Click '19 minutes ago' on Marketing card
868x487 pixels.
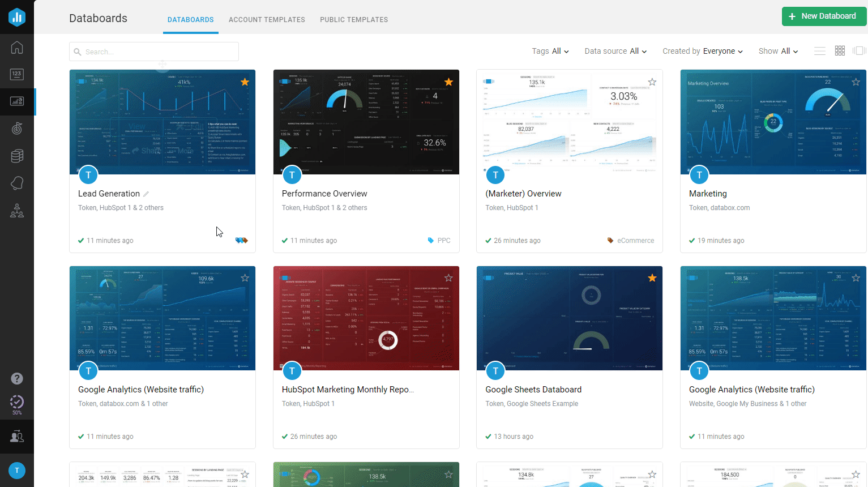(x=721, y=241)
